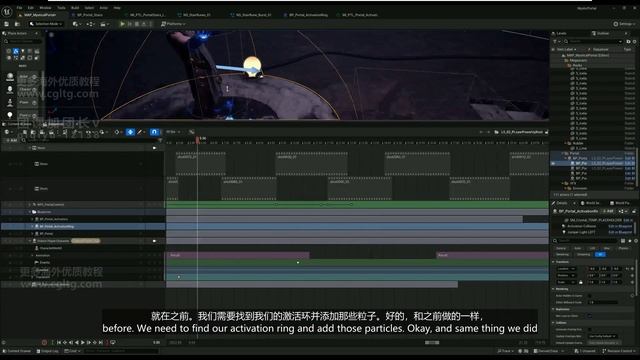Click the Sequencer save sequence icon
Screen dimensions: 640x360
pyautogui.click(x=25, y=132)
